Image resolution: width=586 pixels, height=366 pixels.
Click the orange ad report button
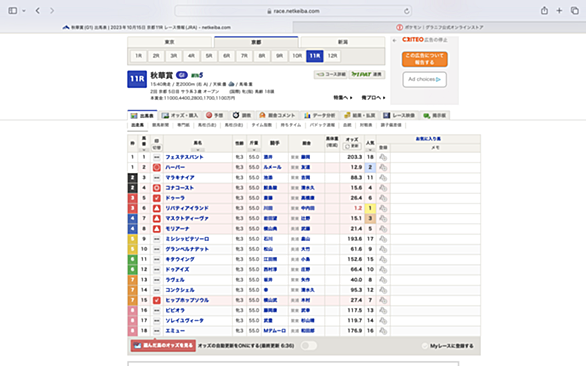(425, 59)
